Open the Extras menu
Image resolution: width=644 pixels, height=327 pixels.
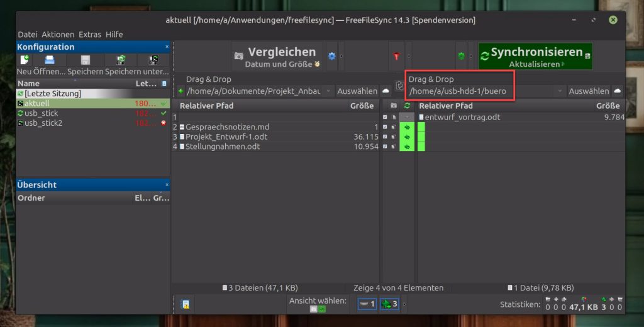(x=90, y=35)
